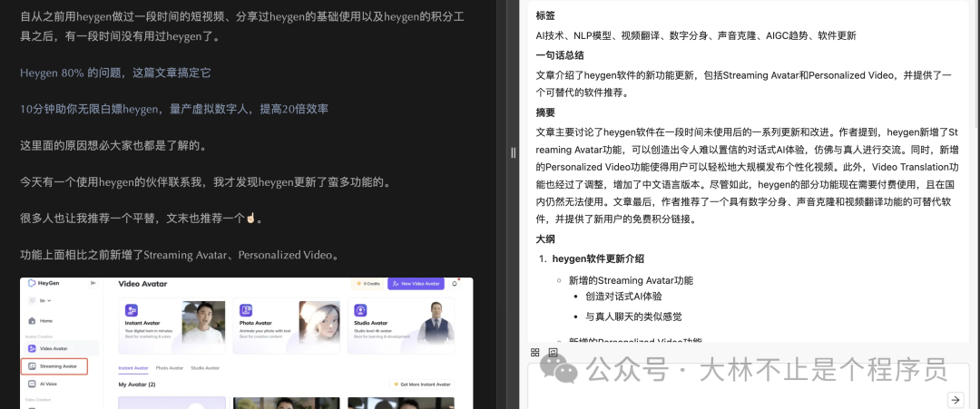Click the Studio Avatar card icon

pos(360,310)
